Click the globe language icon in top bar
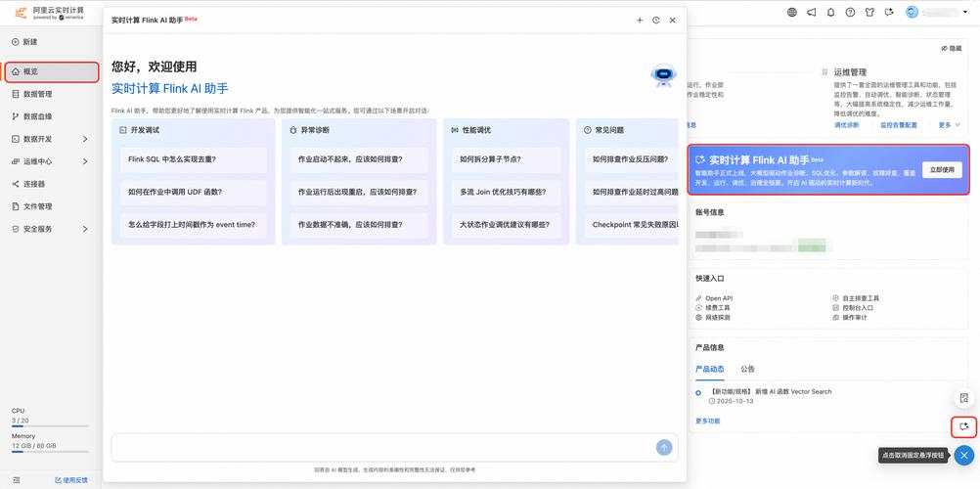Viewport: 980px width, 489px height. point(792,12)
